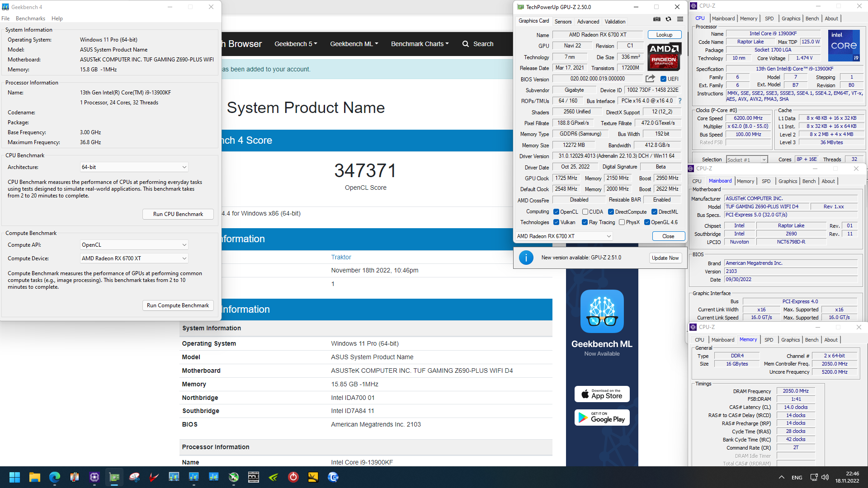Click the Geekbench ML app icon
This screenshot has width=868, height=488.
click(x=602, y=311)
